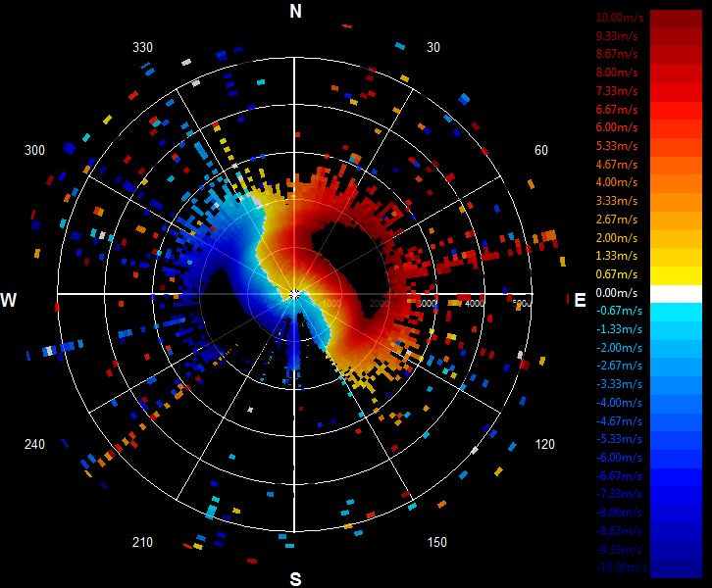This screenshot has height=588, width=712.
Task: Click the -8.00m/s legend label
Action: tap(619, 513)
